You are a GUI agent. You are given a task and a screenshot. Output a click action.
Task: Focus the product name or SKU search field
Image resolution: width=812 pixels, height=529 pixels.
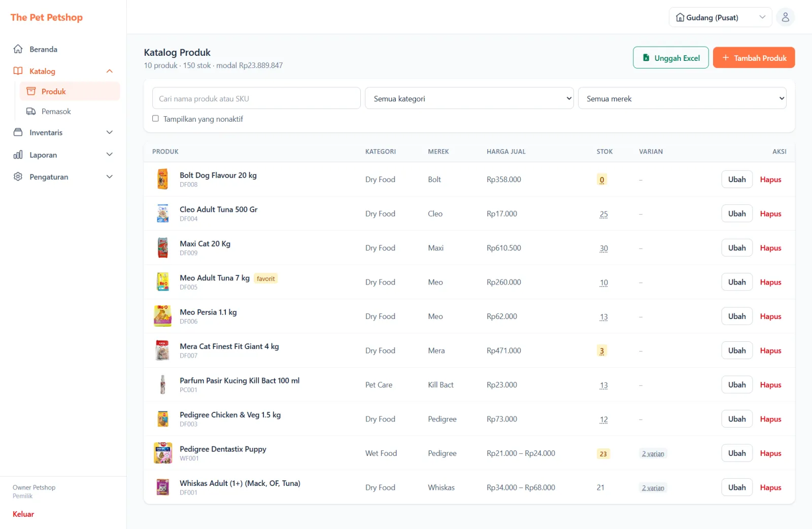[x=256, y=98]
